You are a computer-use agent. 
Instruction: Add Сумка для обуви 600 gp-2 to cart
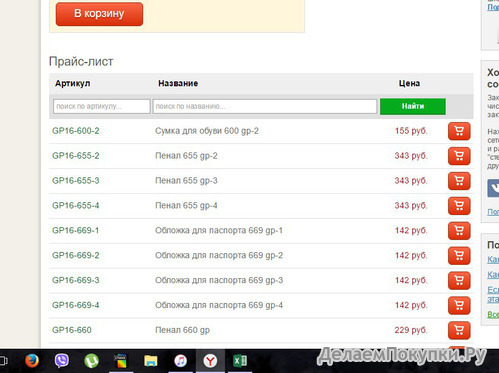click(x=459, y=131)
